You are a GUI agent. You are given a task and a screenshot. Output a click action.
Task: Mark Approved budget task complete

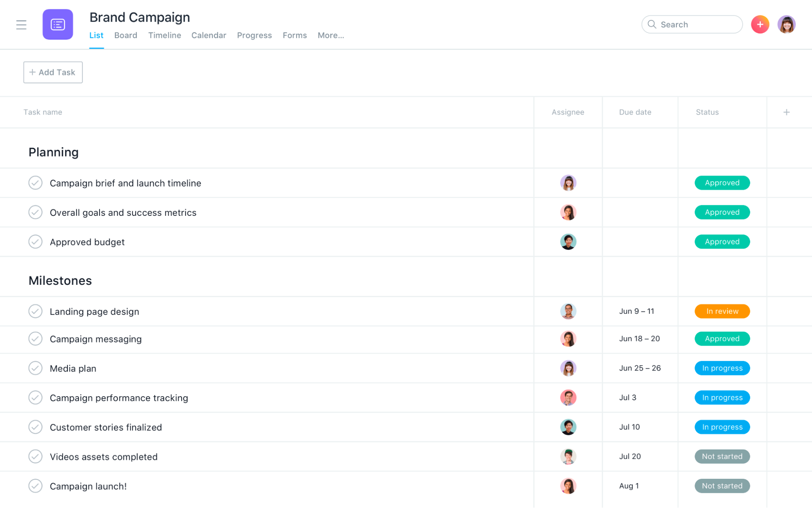[x=35, y=241]
